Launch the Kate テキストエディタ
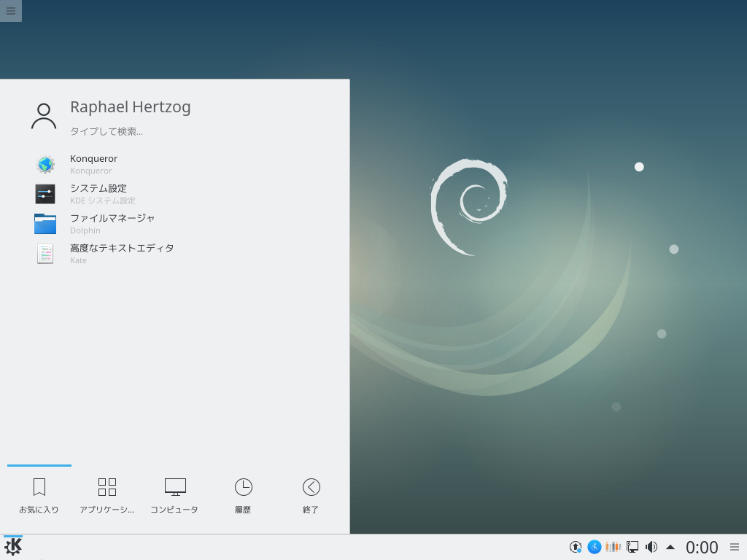This screenshot has height=560, width=747. click(x=121, y=253)
